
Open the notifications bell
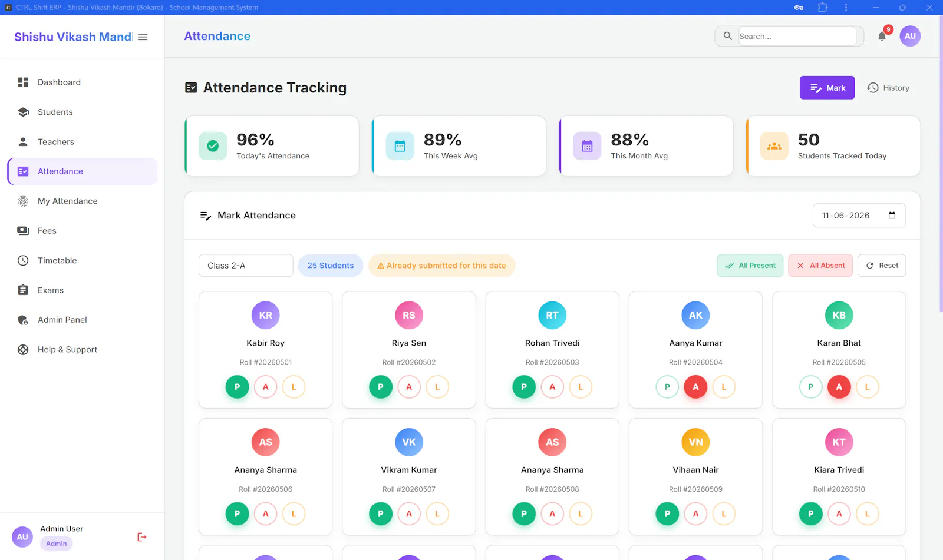pyautogui.click(x=882, y=36)
